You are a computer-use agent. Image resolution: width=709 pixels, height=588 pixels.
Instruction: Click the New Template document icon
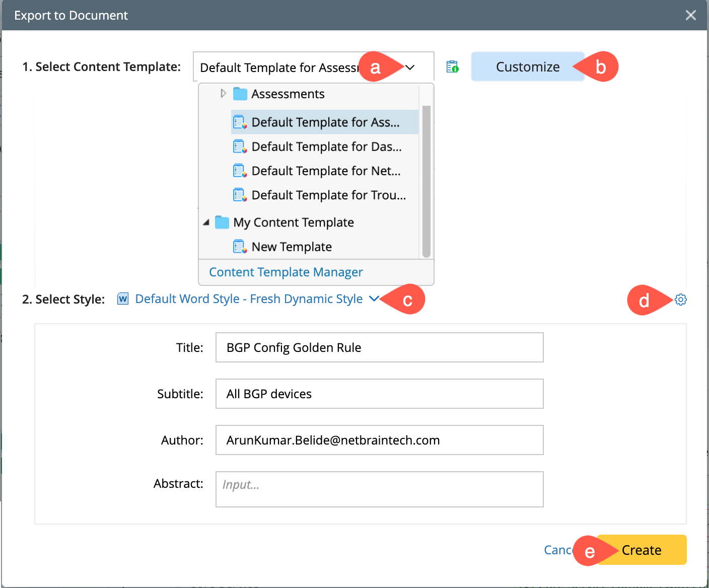240,247
